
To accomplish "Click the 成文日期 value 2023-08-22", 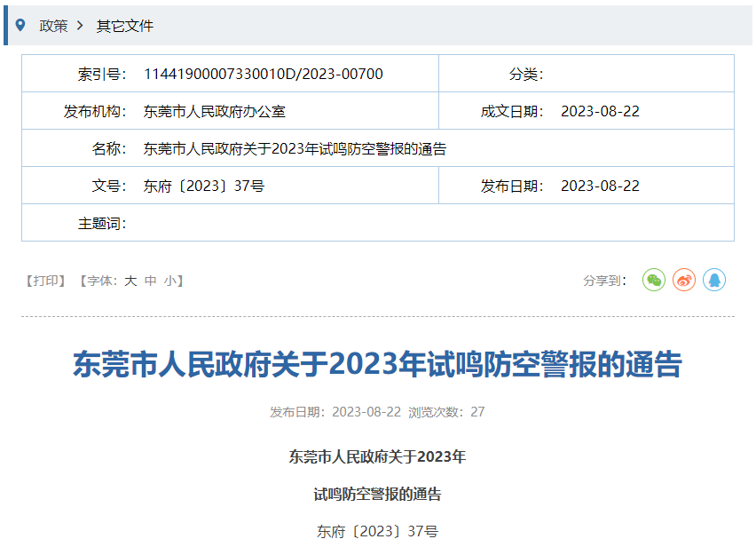I will coord(600,111).
